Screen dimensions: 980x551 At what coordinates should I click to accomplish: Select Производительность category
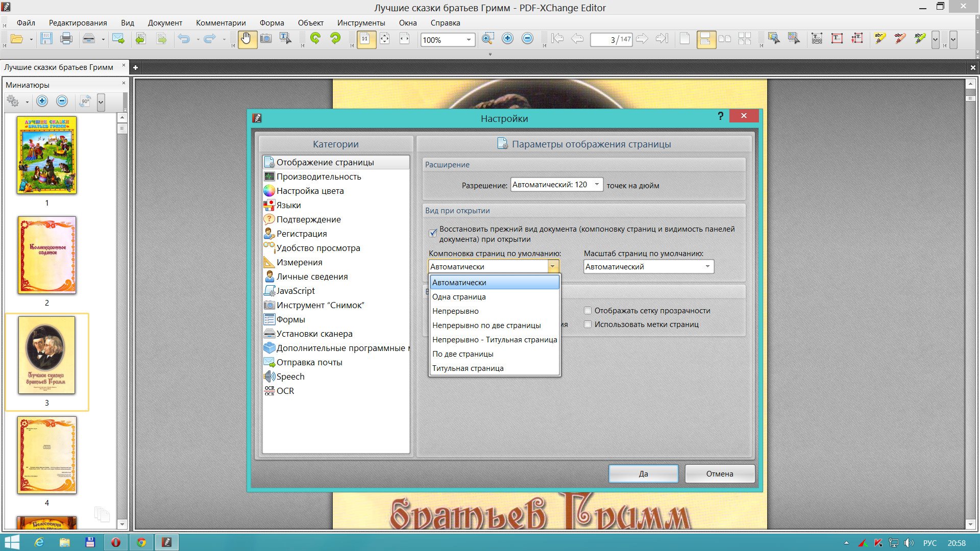(x=336, y=177)
